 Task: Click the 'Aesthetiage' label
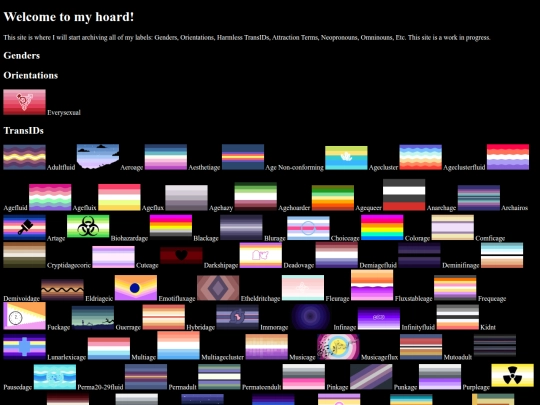pyautogui.click(x=204, y=168)
